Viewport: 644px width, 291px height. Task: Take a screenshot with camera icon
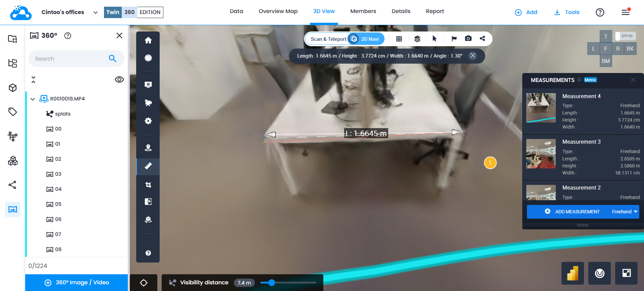468,39
